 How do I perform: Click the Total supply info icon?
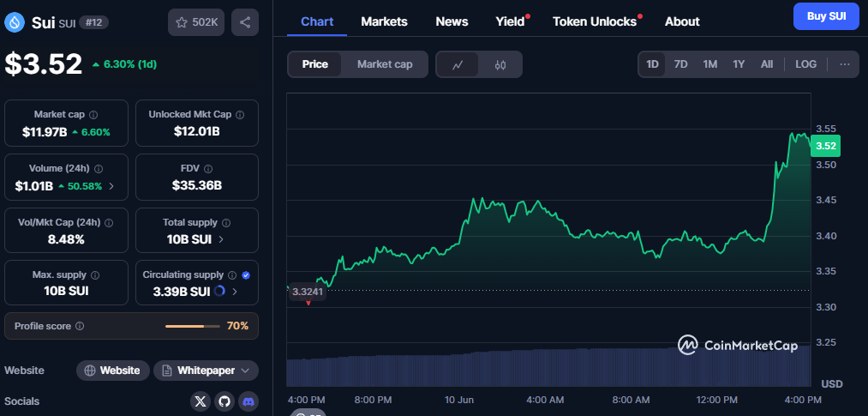click(x=226, y=223)
